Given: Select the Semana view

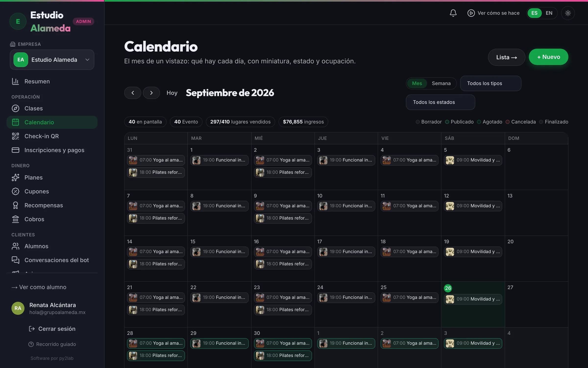Looking at the screenshot, I should pyautogui.click(x=441, y=83).
